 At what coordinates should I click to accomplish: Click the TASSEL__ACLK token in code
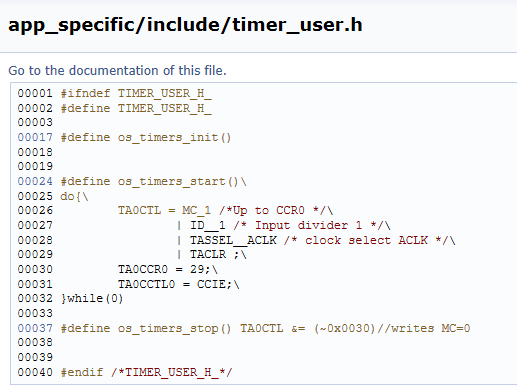233,240
